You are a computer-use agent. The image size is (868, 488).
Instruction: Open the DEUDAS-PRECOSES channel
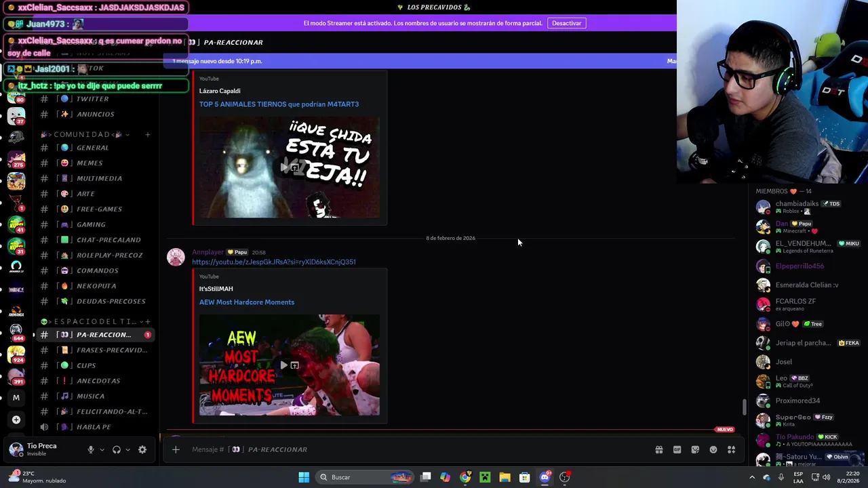94,301
